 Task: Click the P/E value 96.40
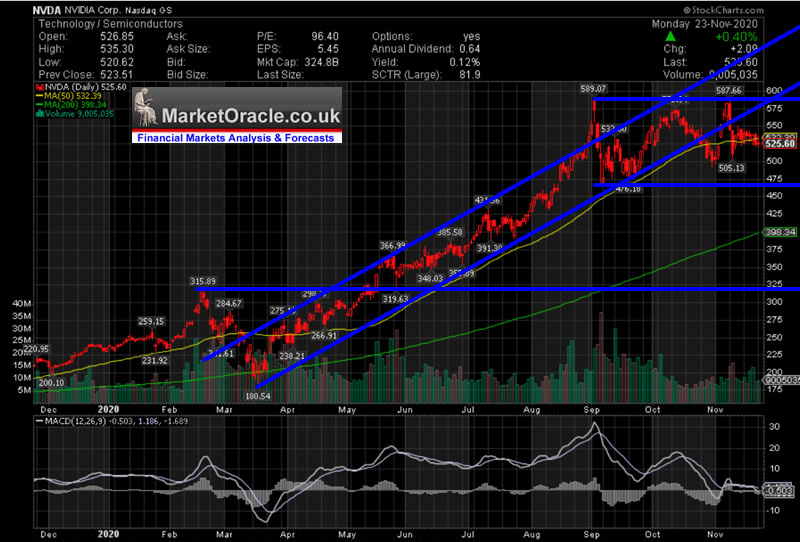coord(325,37)
